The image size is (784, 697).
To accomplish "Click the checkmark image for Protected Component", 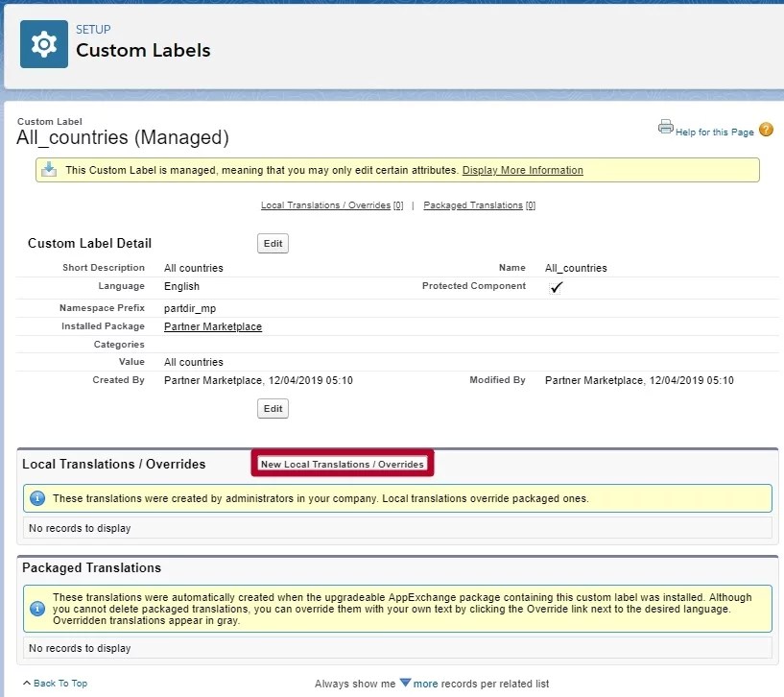I will (556, 287).
